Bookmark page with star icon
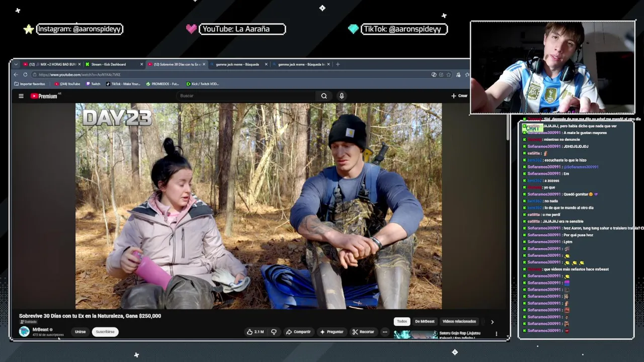 click(448, 74)
